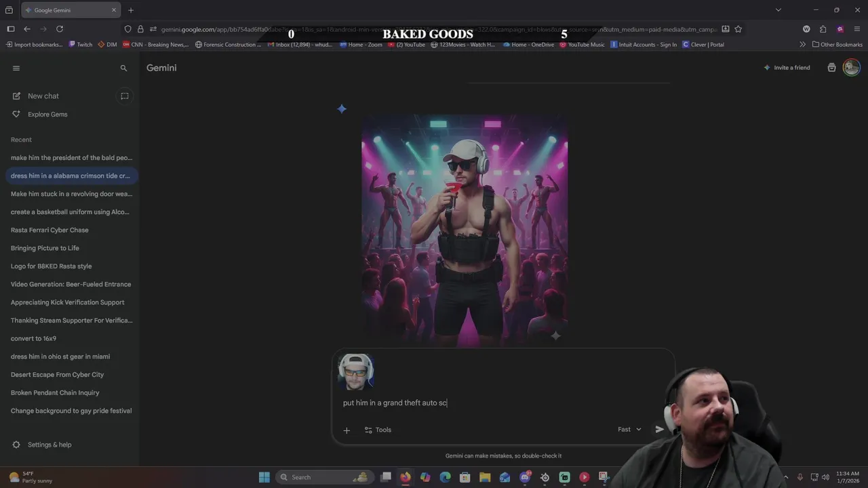Open the Google account avatar

(852, 67)
